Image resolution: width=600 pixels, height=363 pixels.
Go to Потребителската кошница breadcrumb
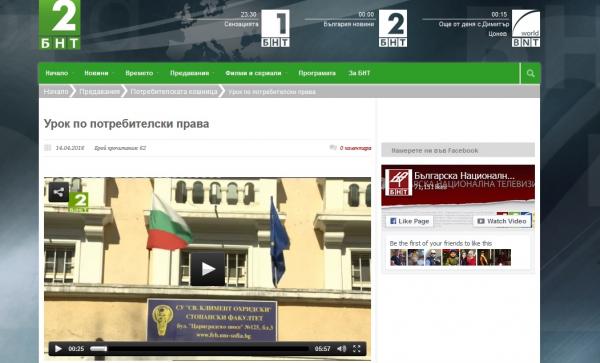[x=174, y=91]
